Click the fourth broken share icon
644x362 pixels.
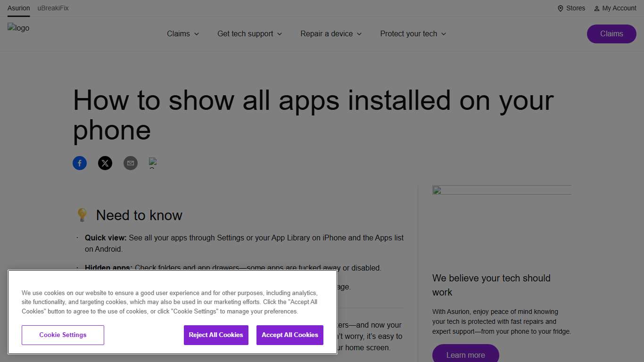[154, 163]
